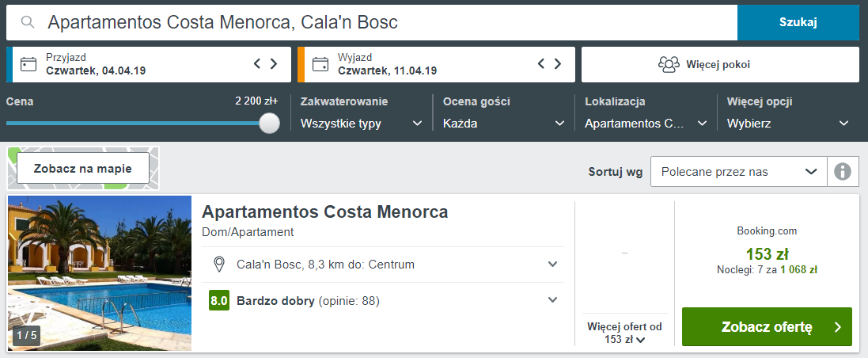The image size is (868, 358).
Task: Click the sorting info icon
Action: (843, 171)
